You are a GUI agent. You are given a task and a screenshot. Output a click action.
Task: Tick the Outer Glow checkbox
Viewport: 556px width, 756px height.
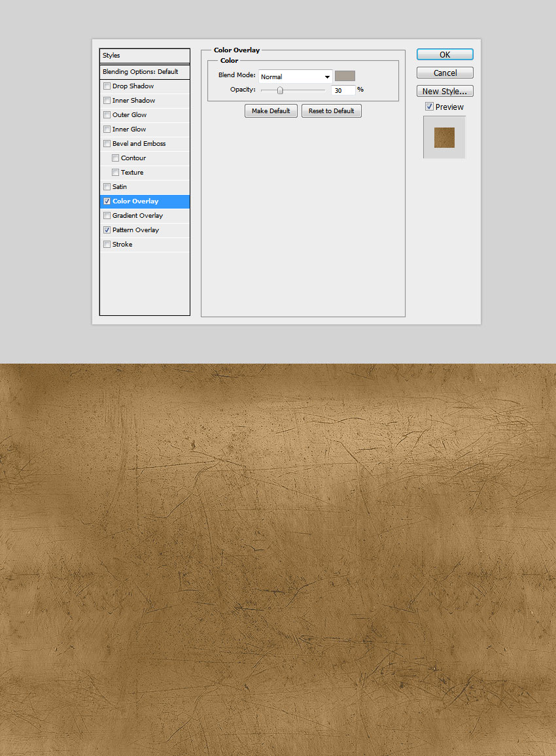click(x=107, y=115)
